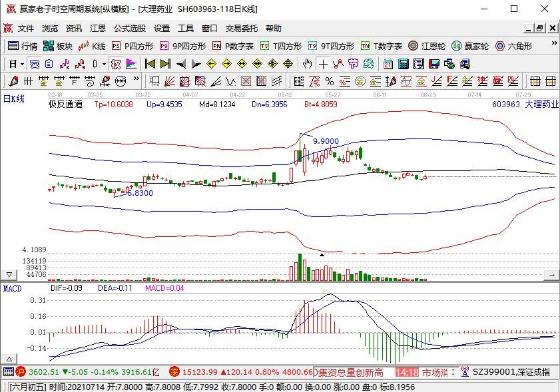Image resolution: width=560 pixels, height=392 pixels.
Task: Click the 极反通道 indicator name
Action: pyautogui.click(x=66, y=104)
